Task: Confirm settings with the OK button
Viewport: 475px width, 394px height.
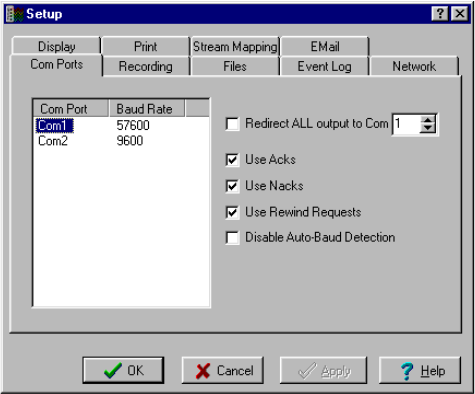Action: point(123,370)
